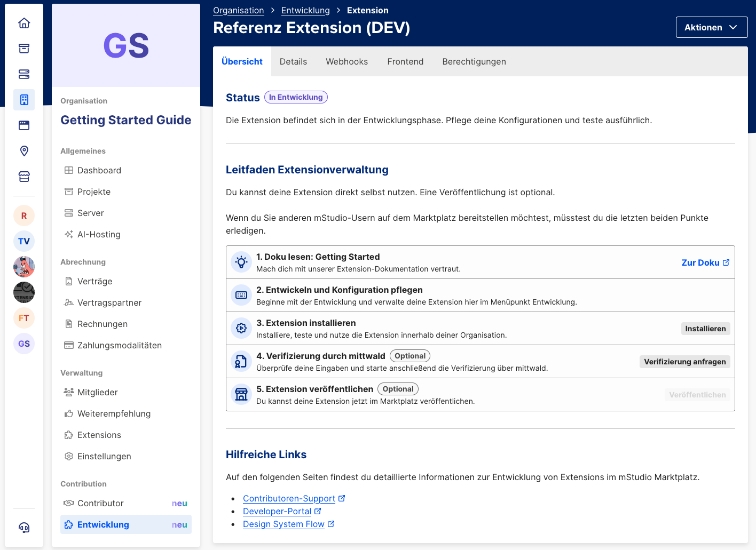Switch to the Webhooks tab

click(x=346, y=61)
